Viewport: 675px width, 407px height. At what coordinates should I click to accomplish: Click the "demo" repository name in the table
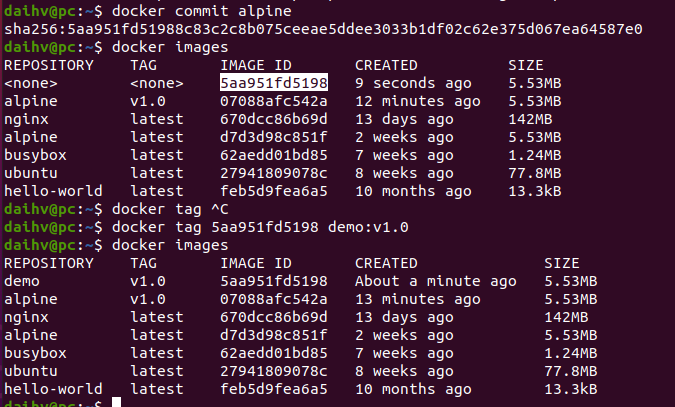point(22,280)
